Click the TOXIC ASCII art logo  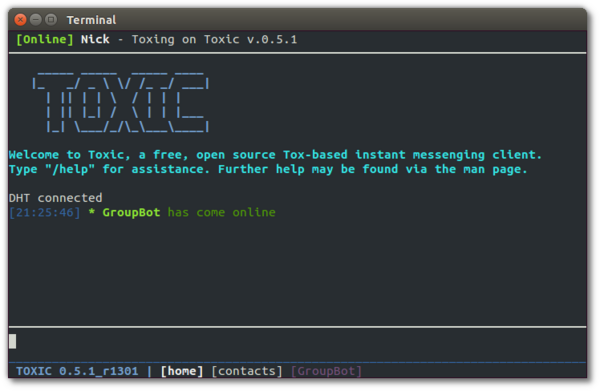(x=121, y=102)
